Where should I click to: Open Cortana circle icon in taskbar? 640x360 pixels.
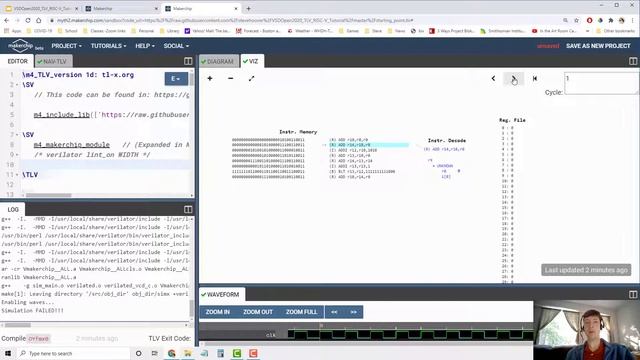click(x=138, y=353)
